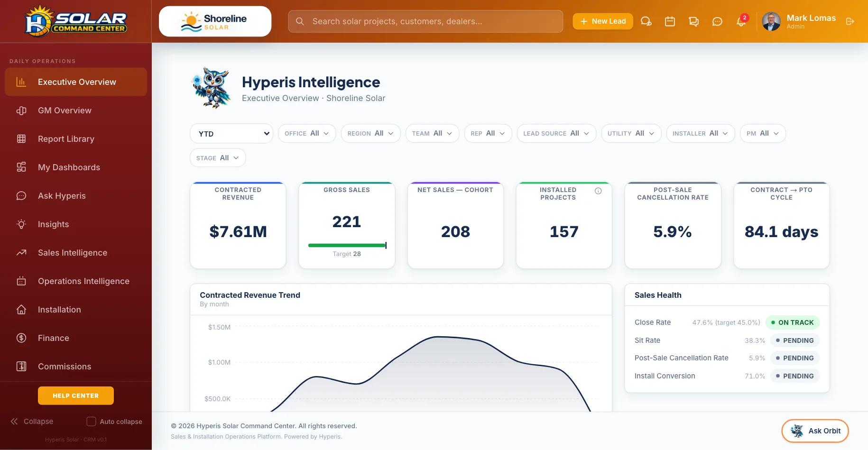Expand the Office filter dropdown
868x450 pixels.
[307, 133]
